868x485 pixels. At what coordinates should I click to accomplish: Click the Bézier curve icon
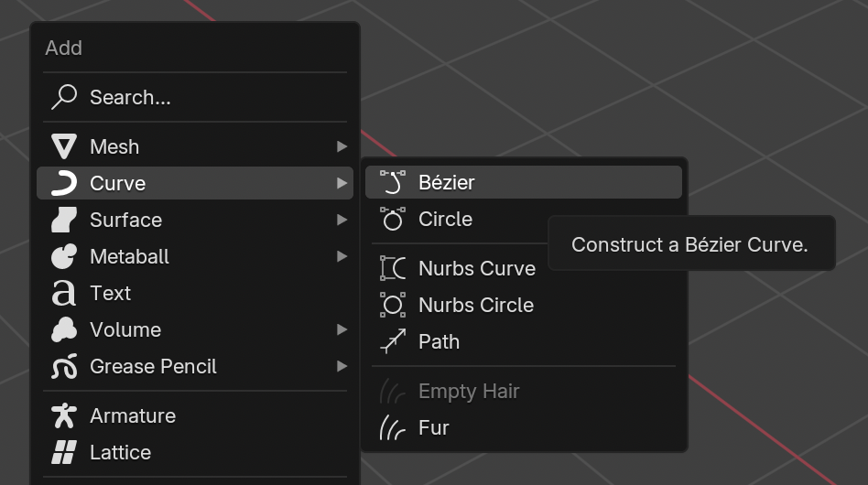coord(393,182)
